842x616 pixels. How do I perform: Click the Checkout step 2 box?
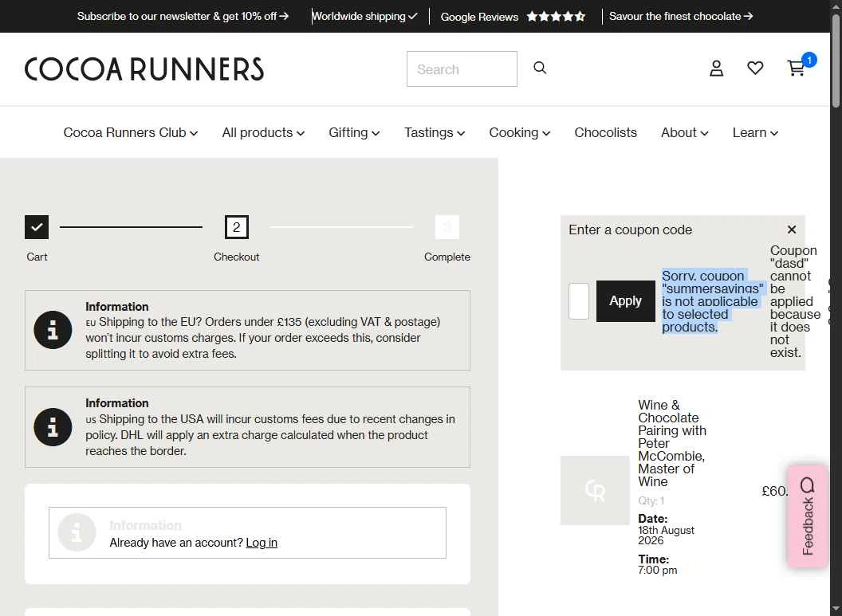(236, 227)
